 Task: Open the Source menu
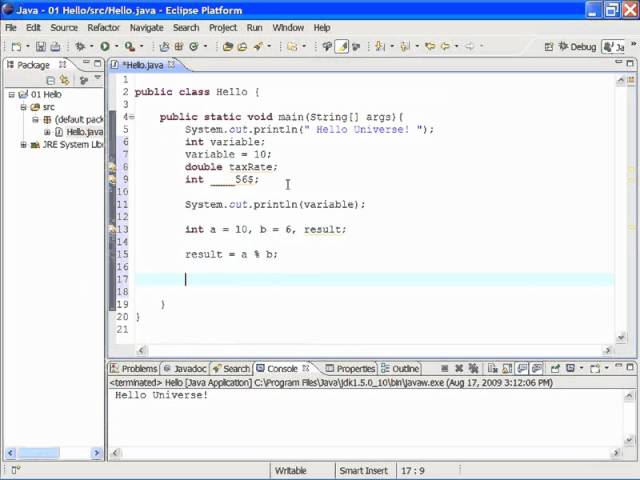[x=64, y=28]
